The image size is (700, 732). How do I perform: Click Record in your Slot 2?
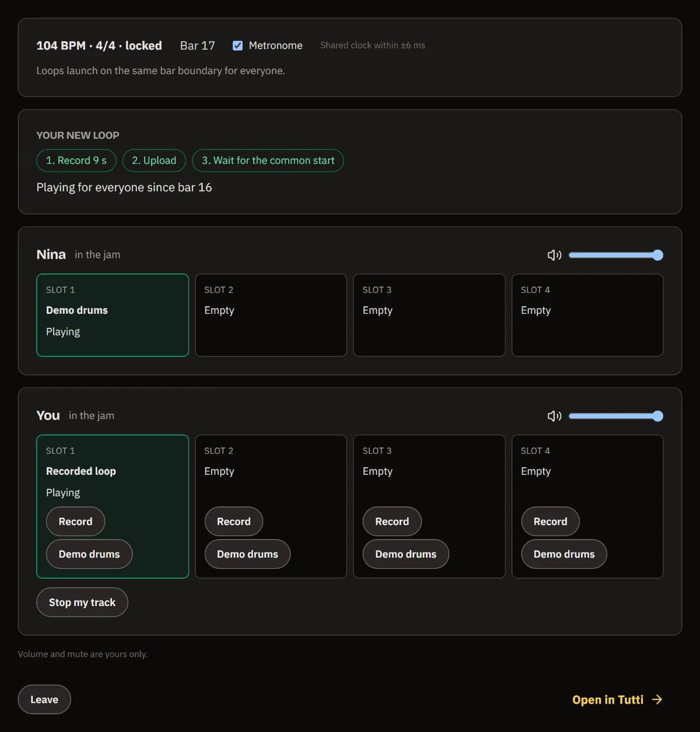tap(233, 521)
